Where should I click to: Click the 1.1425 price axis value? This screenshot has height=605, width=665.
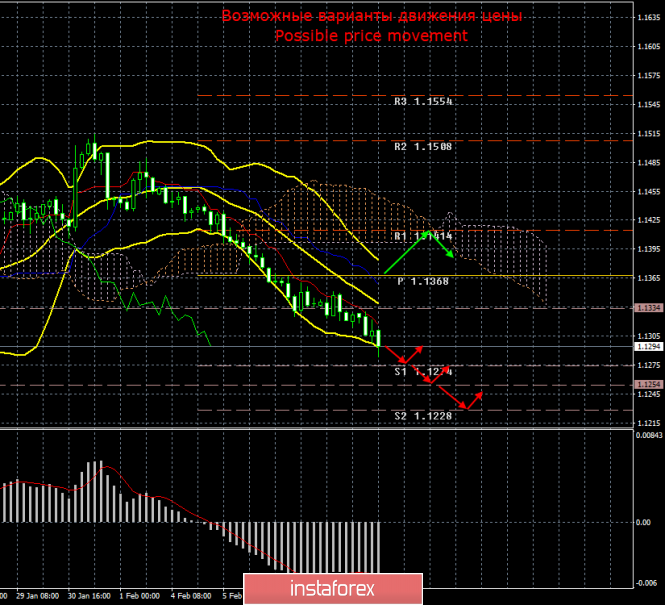click(649, 220)
